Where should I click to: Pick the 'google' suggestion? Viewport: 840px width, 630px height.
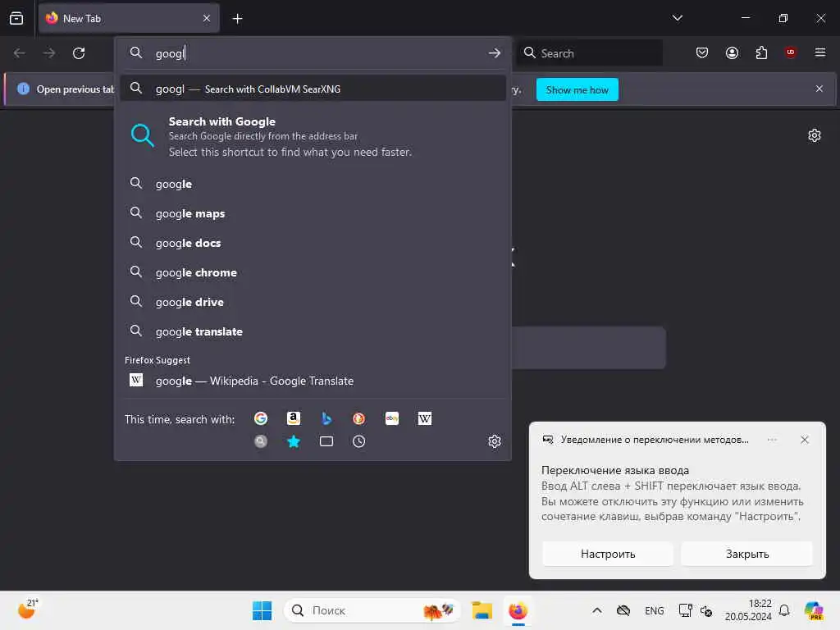[313, 184]
